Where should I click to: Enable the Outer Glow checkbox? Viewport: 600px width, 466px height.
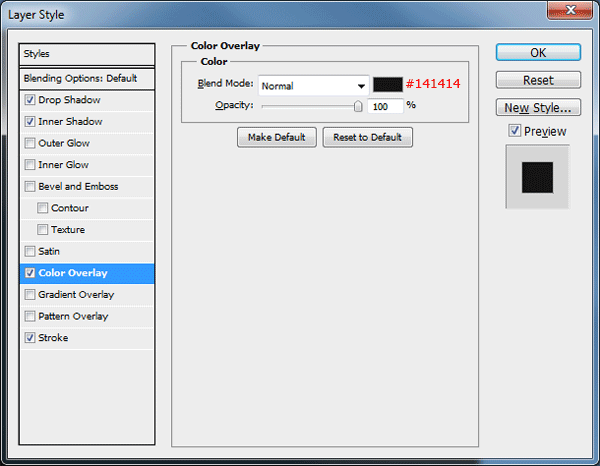pos(30,143)
